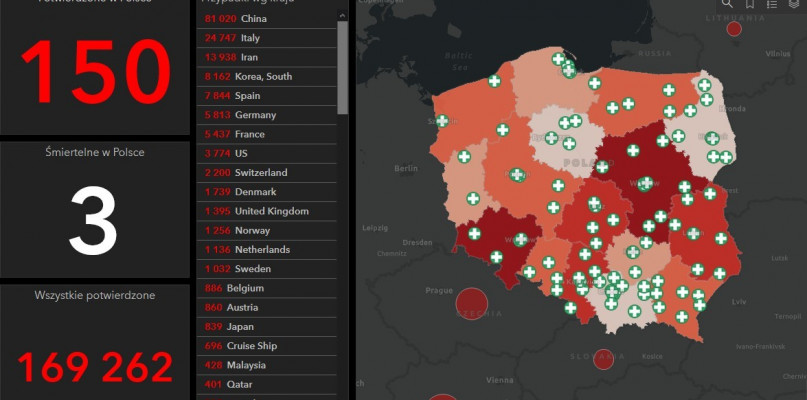Open the bookmarks icon on the map

(x=750, y=4)
